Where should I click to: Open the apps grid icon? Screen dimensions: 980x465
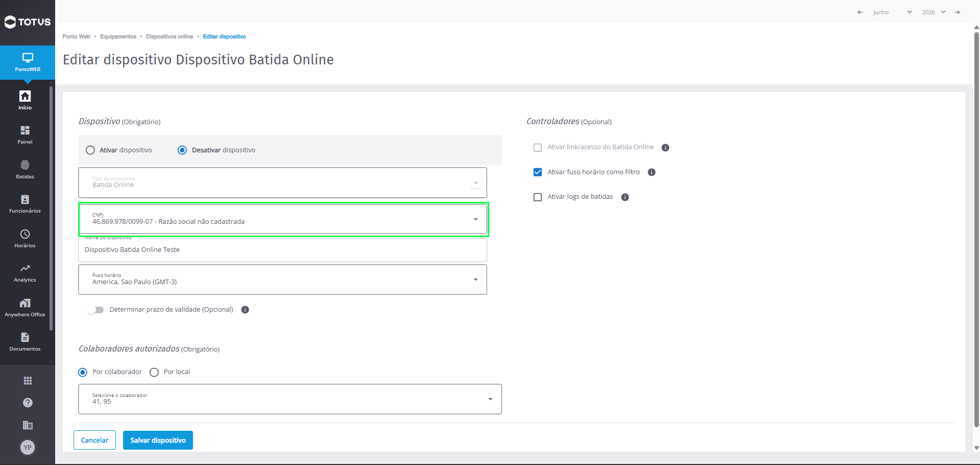tap(28, 381)
